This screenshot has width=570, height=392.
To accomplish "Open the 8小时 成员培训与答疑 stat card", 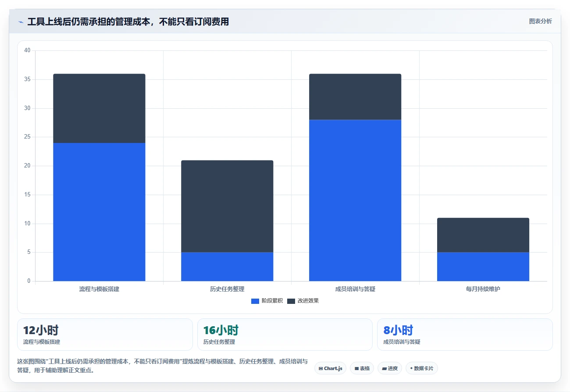I will (465, 335).
